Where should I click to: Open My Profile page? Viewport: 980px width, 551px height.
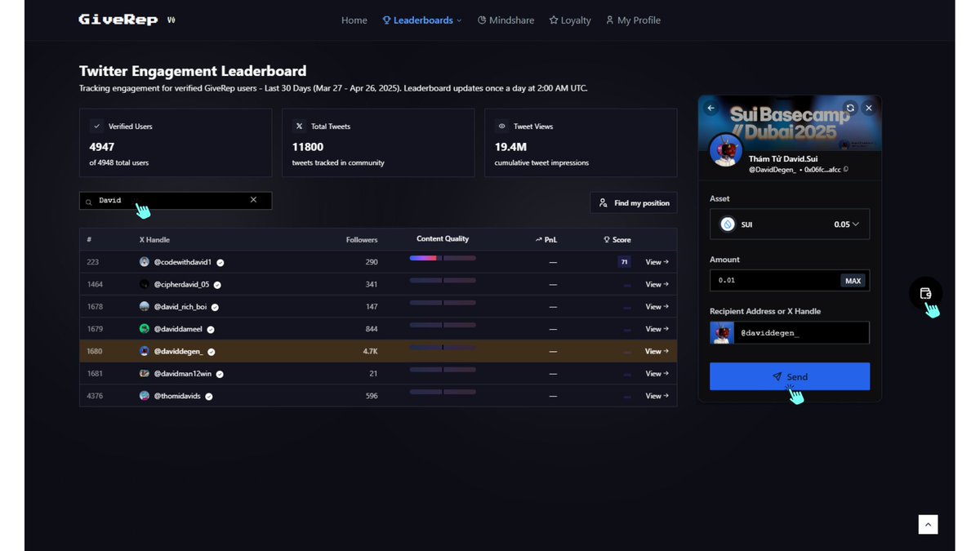(633, 20)
